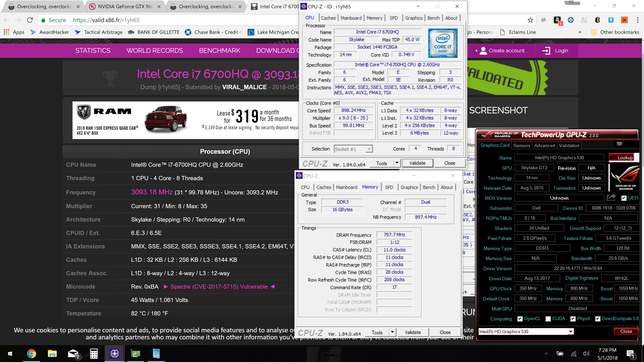The width and height of the screenshot is (644, 362).
Task: Show hidden system tray icons
Action: coord(547,353)
